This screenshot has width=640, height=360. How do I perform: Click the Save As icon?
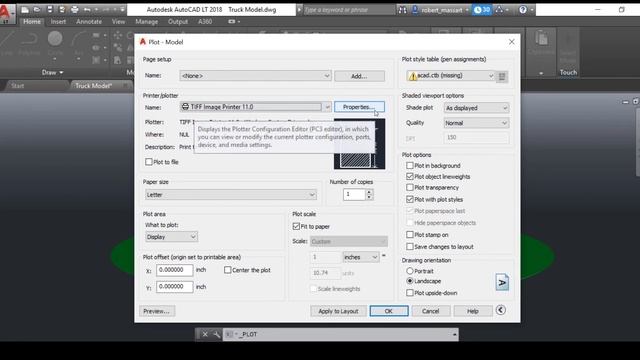(62, 9)
